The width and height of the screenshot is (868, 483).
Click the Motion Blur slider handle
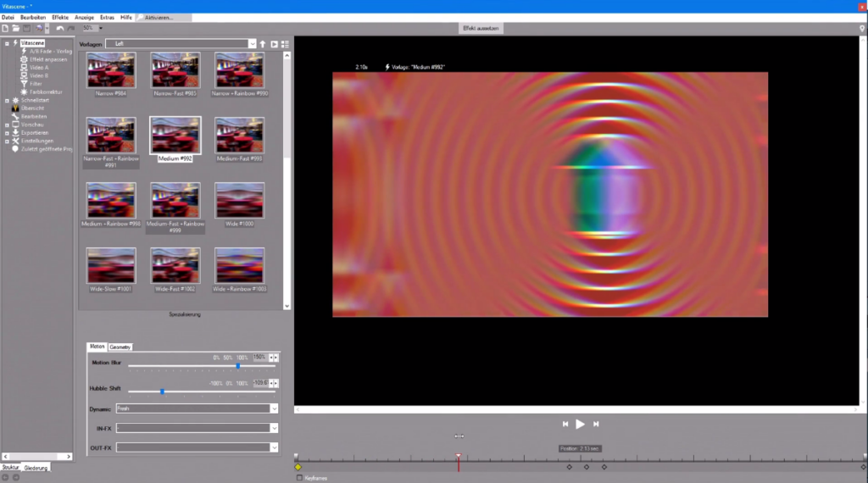tap(238, 366)
